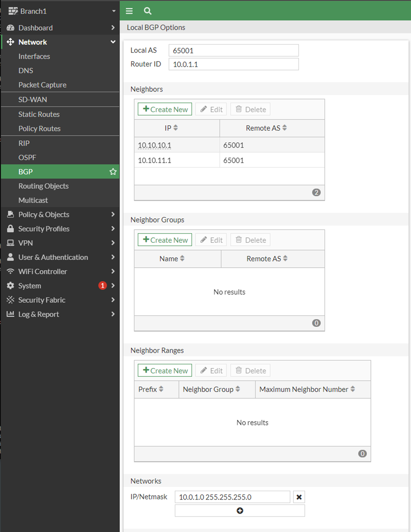Remove the 10.0.1.0 network entry with X
Viewport: 411px width, 532px height.
pyautogui.click(x=298, y=497)
